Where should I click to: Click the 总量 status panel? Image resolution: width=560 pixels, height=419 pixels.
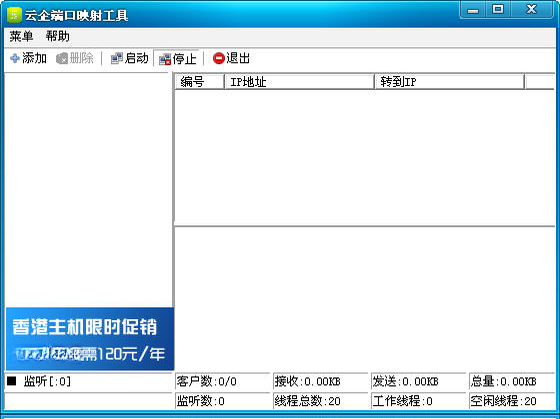point(512,381)
